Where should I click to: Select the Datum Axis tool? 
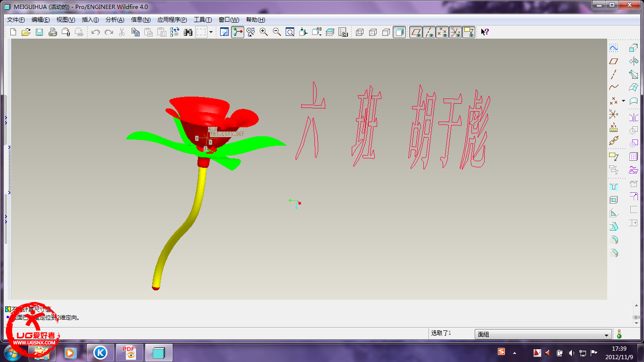tap(613, 74)
